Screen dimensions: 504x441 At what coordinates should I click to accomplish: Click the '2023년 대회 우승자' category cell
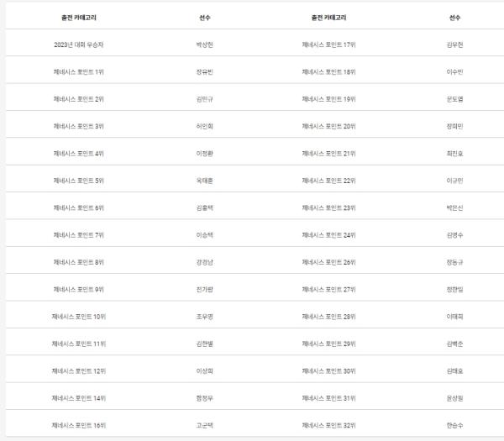tap(77, 45)
